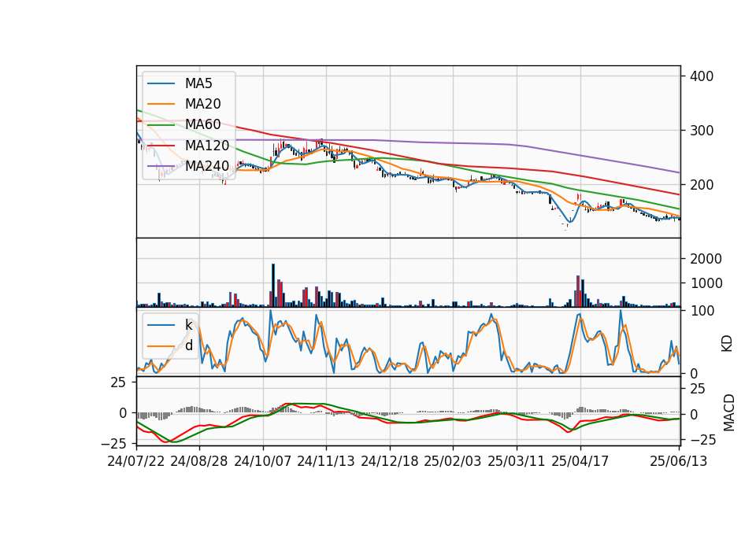Click the 25/06/13 date label
The height and width of the screenshot is (543, 756).
click(x=679, y=461)
